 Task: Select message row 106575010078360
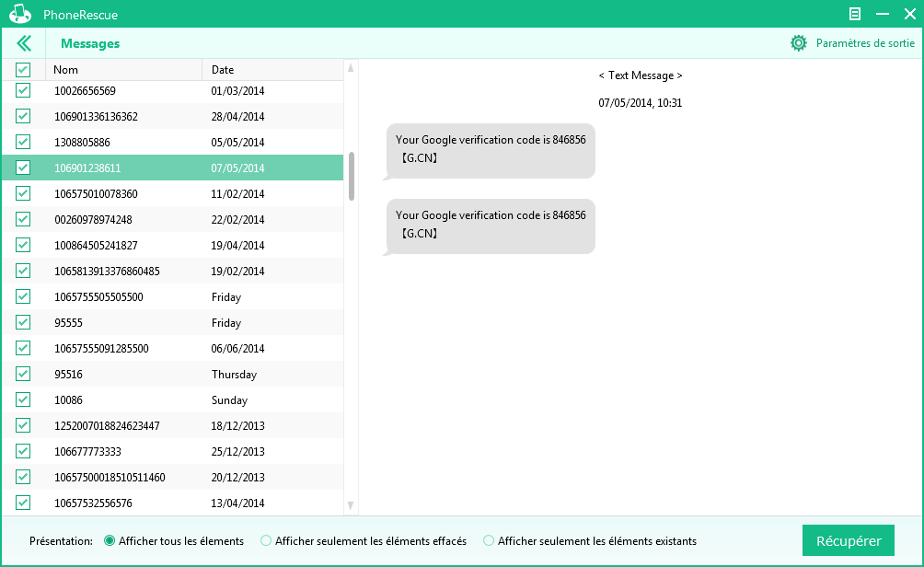pyautogui.click(x=173, y=194)
